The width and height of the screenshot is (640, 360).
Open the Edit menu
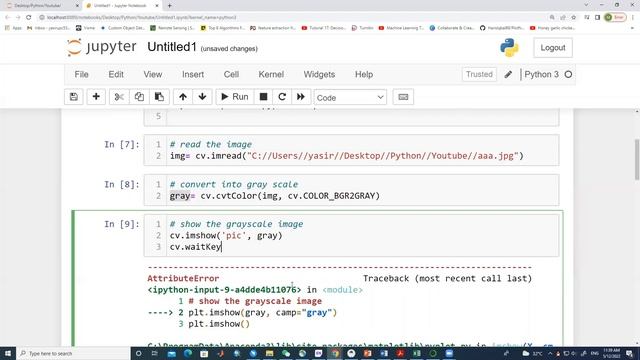[116, 74]
